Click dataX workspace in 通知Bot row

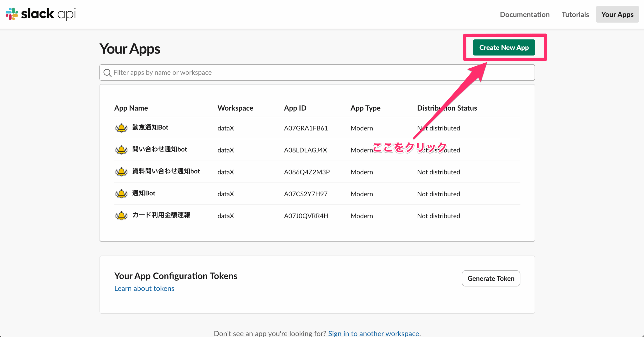[226, 194]
